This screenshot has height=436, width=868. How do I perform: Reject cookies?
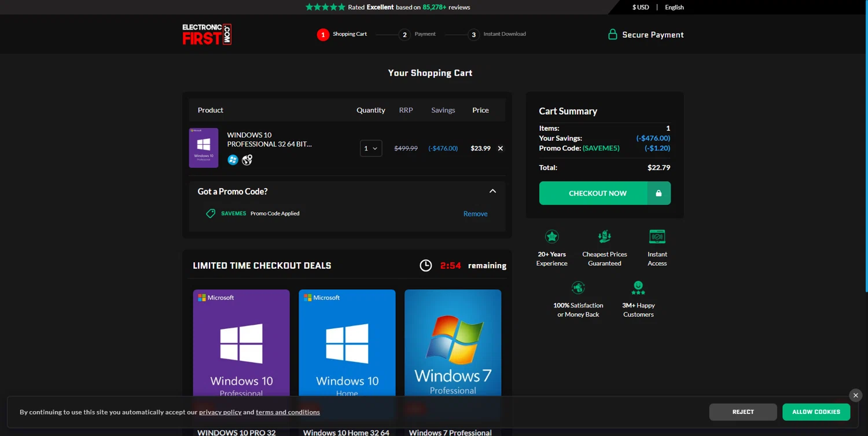tap(743, 412)
